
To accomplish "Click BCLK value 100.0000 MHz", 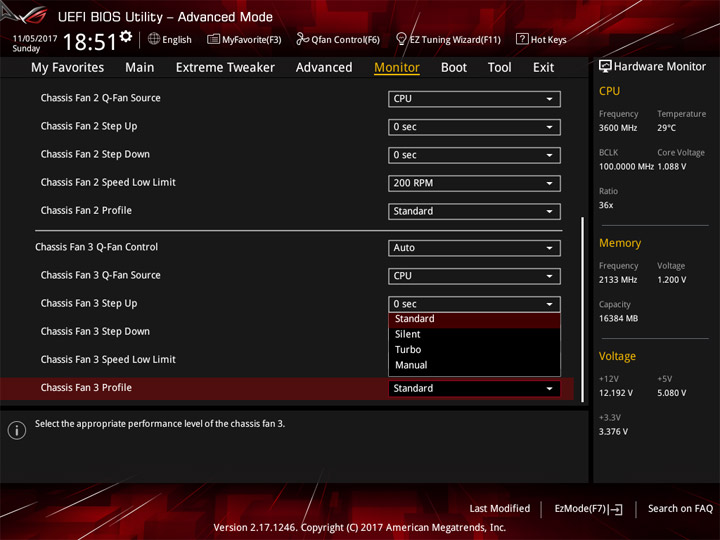I will pos(626,167).
